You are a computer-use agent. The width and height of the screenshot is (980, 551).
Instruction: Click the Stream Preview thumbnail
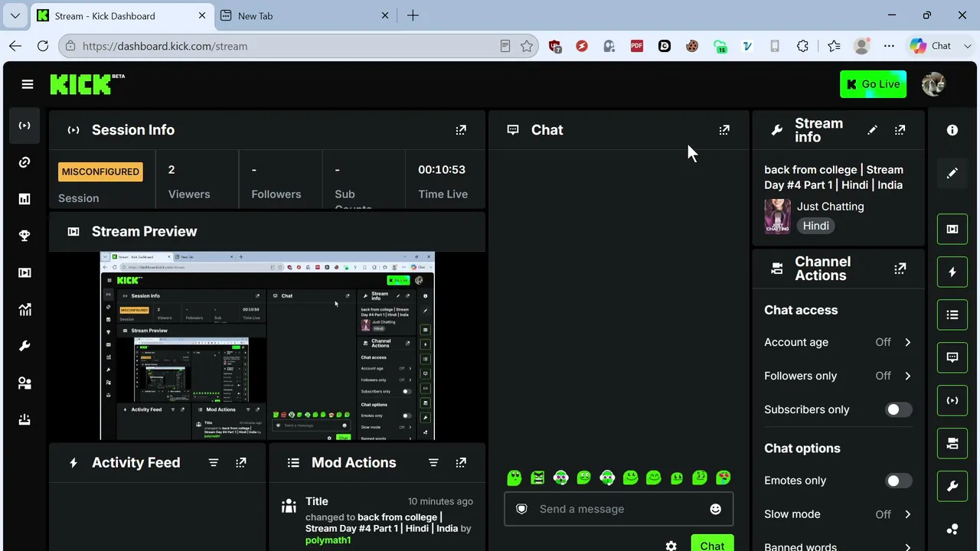[267, 346]
